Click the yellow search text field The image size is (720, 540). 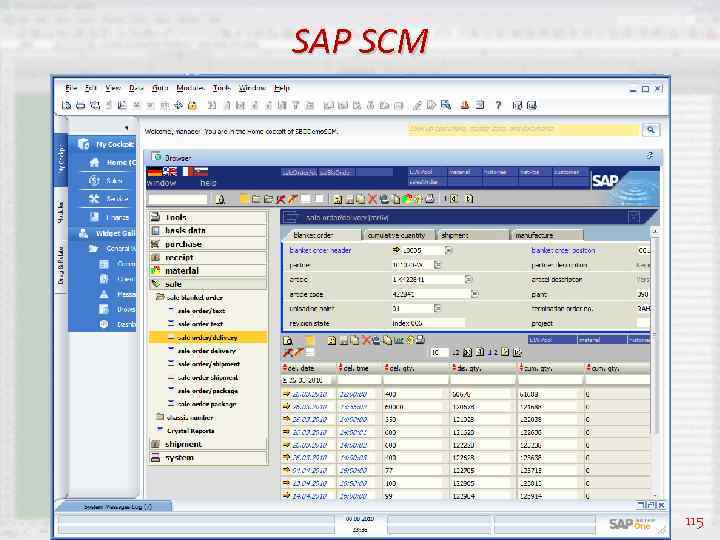click(x=523, y=129)
